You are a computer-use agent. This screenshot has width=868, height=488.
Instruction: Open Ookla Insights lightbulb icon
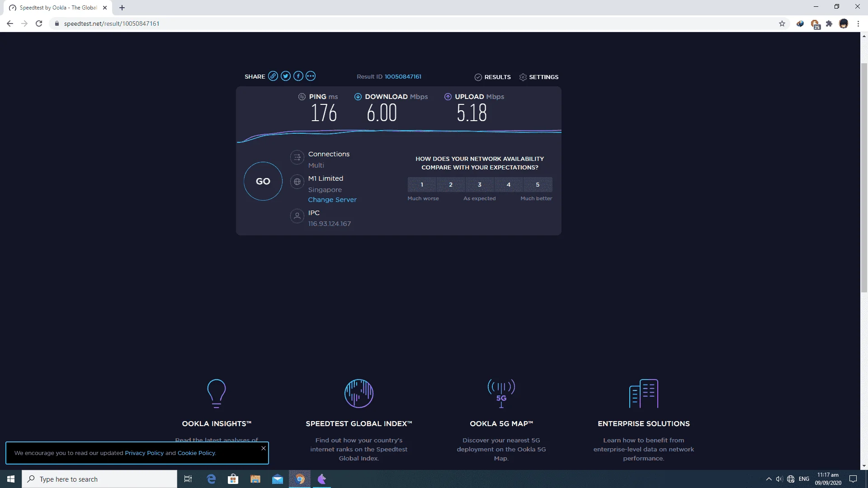click(217, 394)
